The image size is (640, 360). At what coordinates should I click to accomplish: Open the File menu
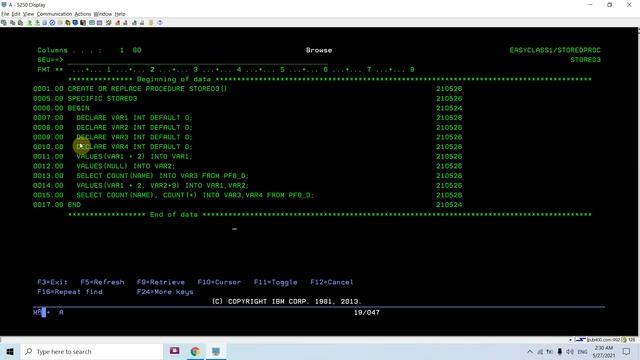(x=5, y=14)
